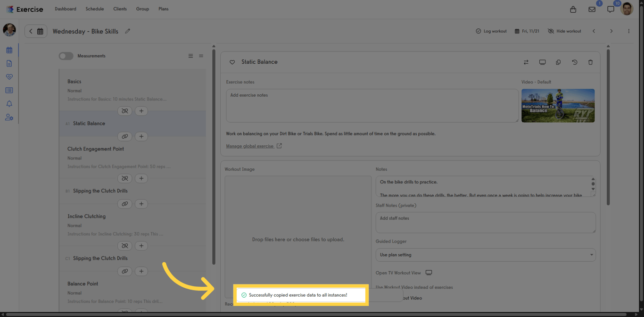The width and height of the screenshot is (644, 317).
Task: Open the shopping bag icon in header
Action: click(x=573, y=9)
